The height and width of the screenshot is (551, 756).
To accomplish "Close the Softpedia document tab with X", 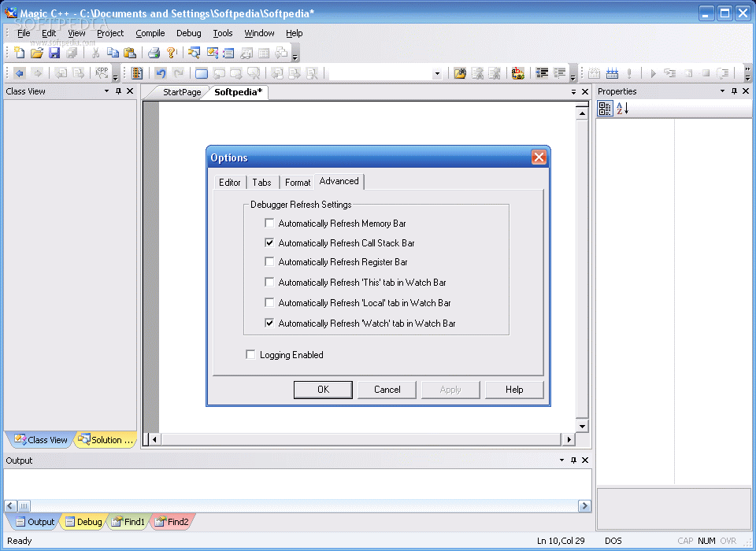I will [585, 91].
